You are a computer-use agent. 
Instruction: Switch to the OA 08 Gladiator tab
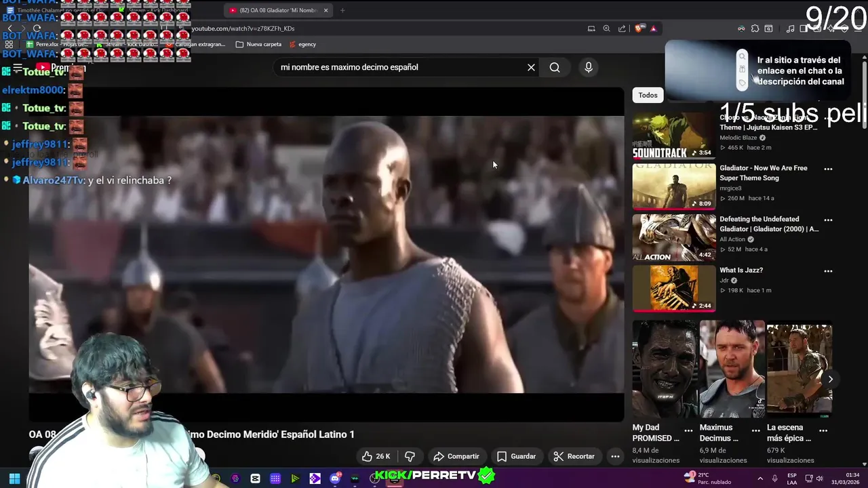click(x=277, y=10)
